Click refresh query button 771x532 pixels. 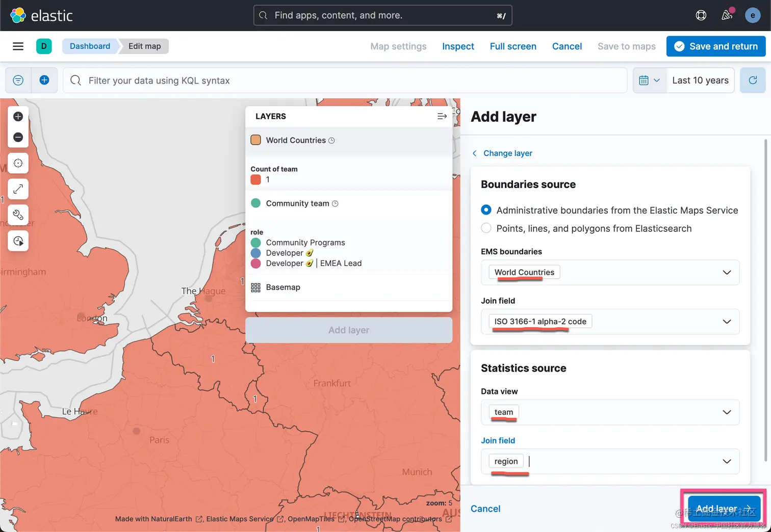pos(753,81)
